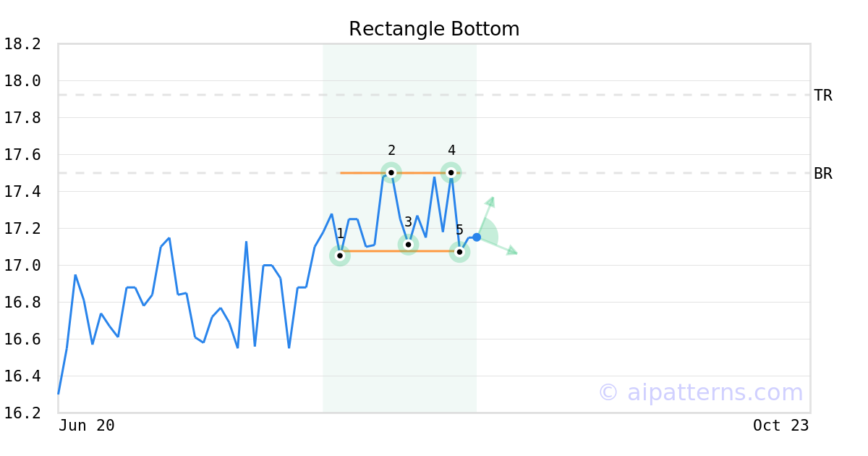Click the 18.0 price axis label
The width and height of the screenshot is (868, 456).
coord(22,81)
